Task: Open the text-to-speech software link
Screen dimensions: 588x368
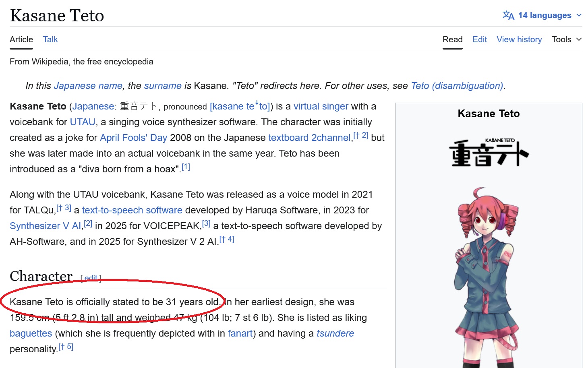Action: [132, 210]
